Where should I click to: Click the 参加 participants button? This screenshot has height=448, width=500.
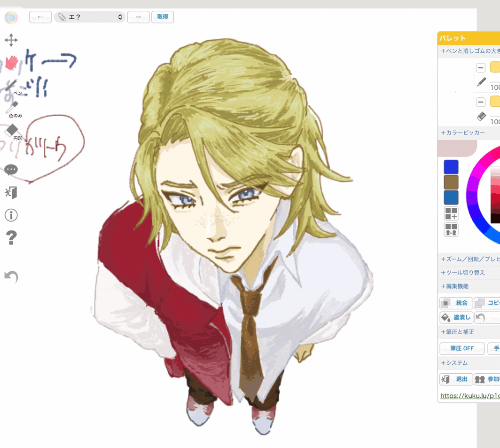click(x=487, y=379)
